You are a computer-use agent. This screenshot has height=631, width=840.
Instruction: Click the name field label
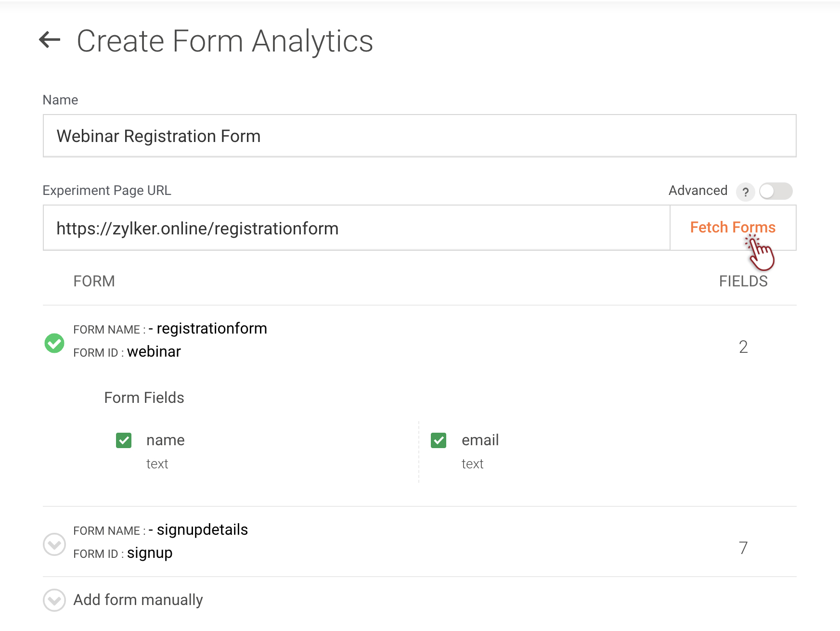166,440
